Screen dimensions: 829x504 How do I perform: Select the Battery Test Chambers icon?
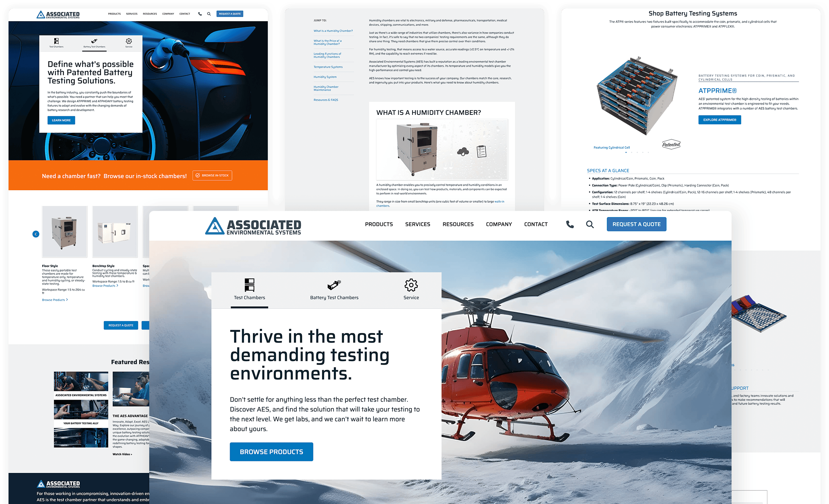333,284
